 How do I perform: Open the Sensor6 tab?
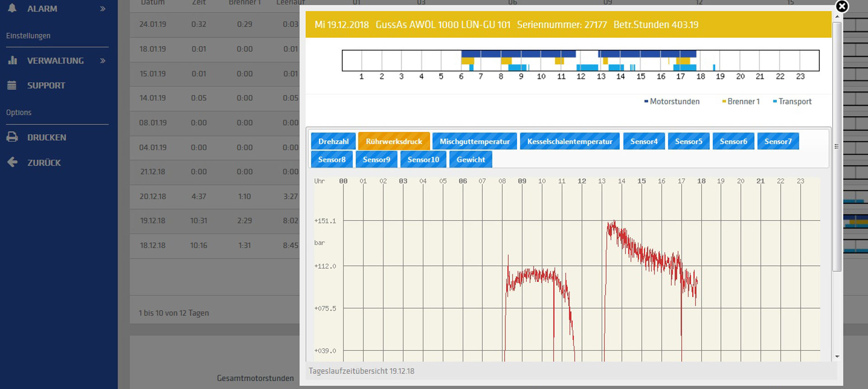point(733,141)
